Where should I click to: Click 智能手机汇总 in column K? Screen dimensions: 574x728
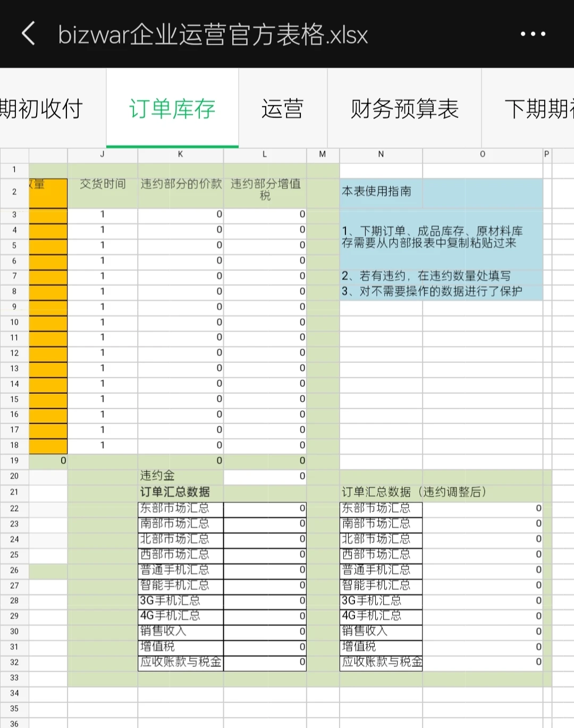(x=181, y=586)
